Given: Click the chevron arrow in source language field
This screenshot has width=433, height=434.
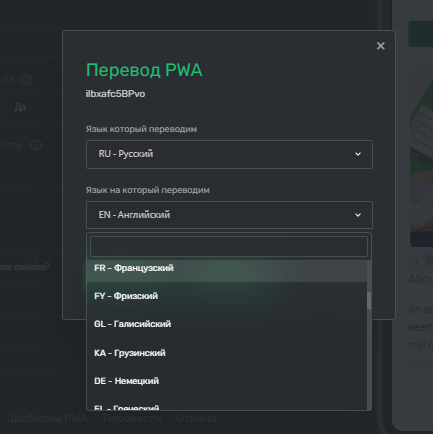Looking at the screenshot, I should (x=358, y=154).
